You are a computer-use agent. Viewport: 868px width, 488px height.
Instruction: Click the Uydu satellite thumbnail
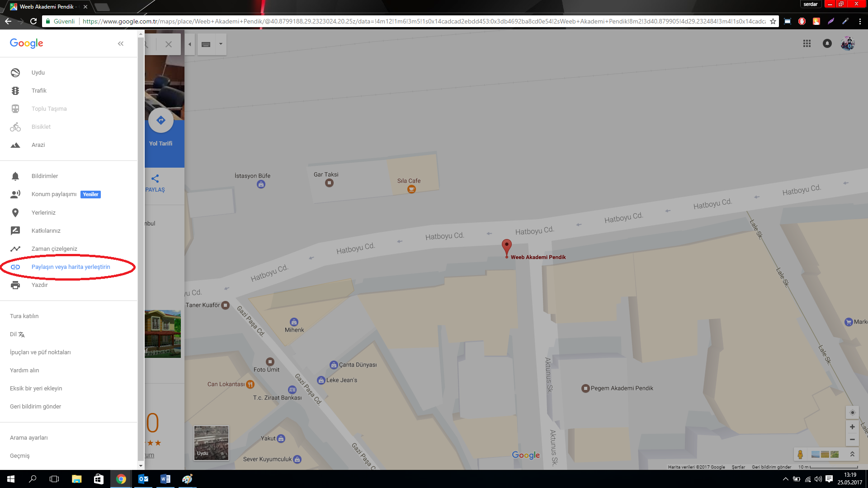pos(211,443)
